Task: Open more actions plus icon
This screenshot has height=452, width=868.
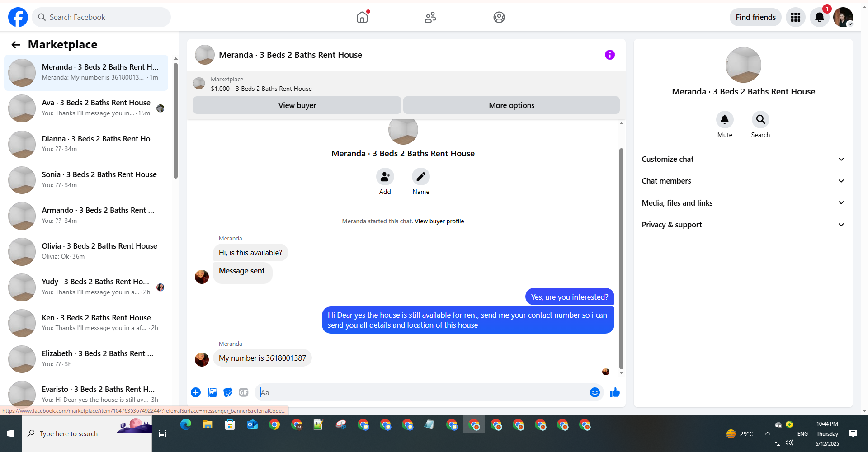Action: click(x=196, y=392)
